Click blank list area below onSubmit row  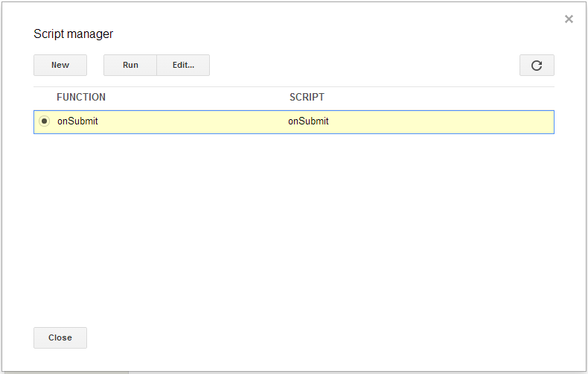pos(293,224)
